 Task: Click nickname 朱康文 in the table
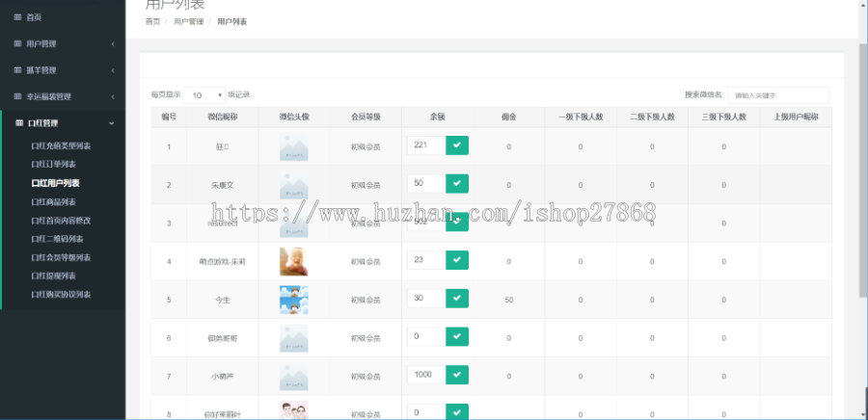[223, 185]
